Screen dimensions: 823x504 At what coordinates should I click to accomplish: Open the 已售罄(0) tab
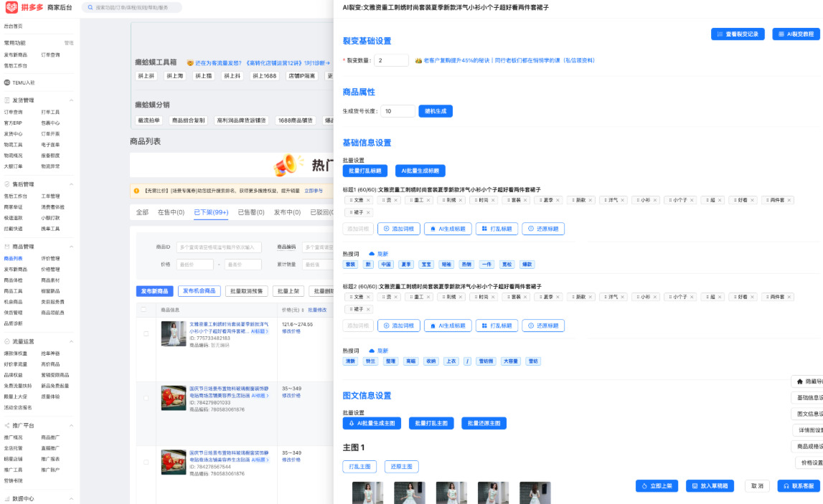coord(251,212)
